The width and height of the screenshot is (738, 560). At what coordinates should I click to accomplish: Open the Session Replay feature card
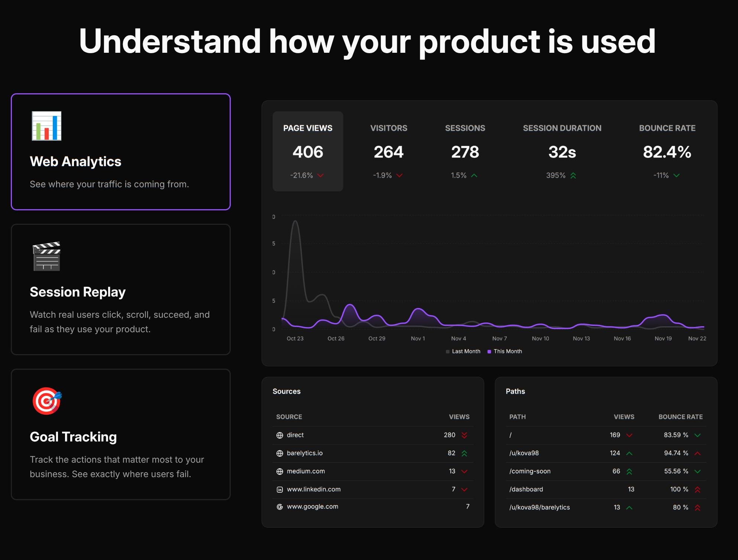coord(121,289)
